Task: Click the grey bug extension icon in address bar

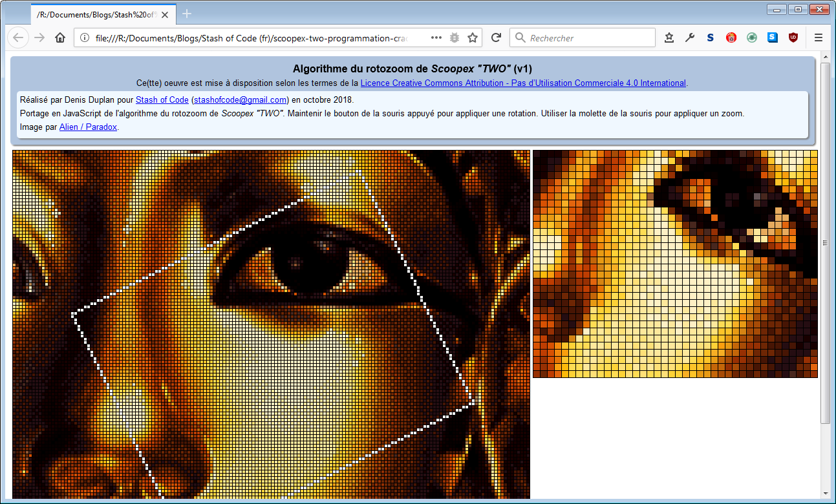Action: 455,37
